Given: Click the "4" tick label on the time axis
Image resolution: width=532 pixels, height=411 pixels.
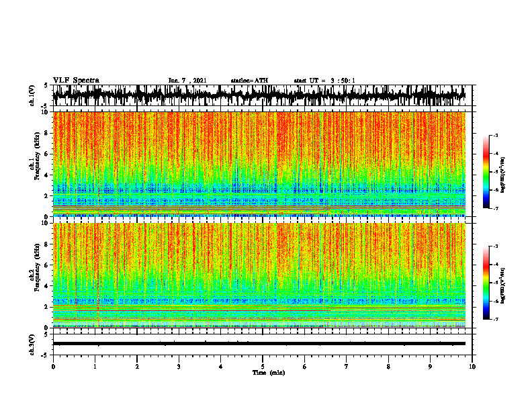Looking at the screenshot, I should click(221, 367).
